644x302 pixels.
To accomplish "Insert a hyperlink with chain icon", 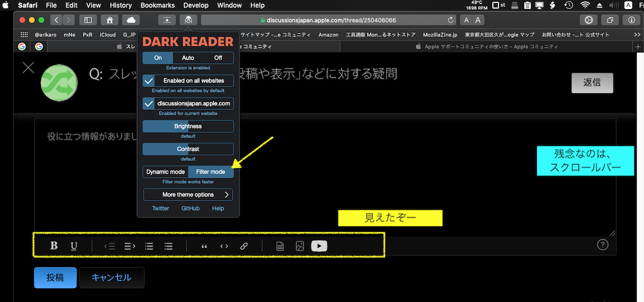I will [x=244, y=246].
